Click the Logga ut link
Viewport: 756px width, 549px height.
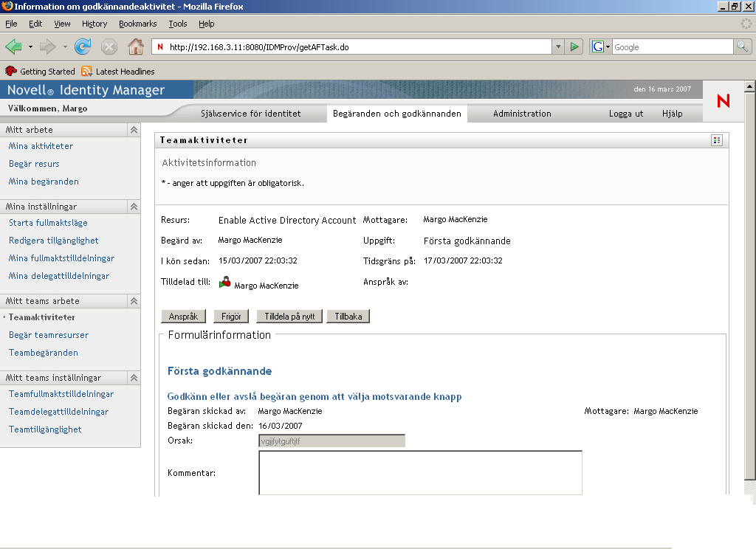626,114
